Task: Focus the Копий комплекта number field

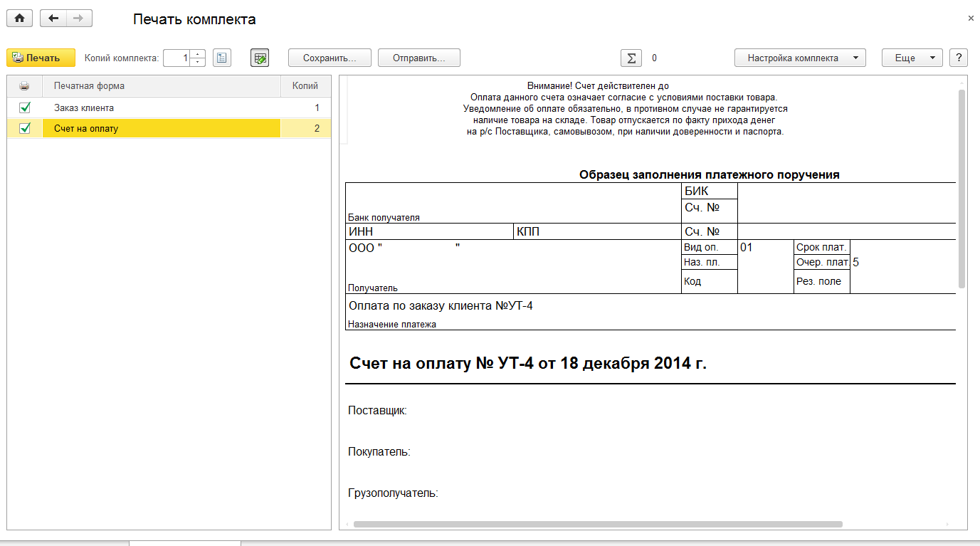Action: [x=177, y=58]
